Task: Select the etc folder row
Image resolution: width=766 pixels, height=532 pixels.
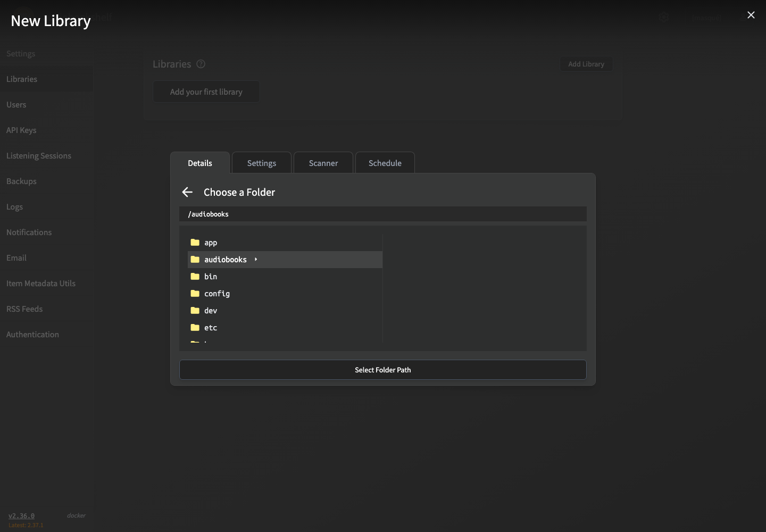Action: click(x=285, y=328)
